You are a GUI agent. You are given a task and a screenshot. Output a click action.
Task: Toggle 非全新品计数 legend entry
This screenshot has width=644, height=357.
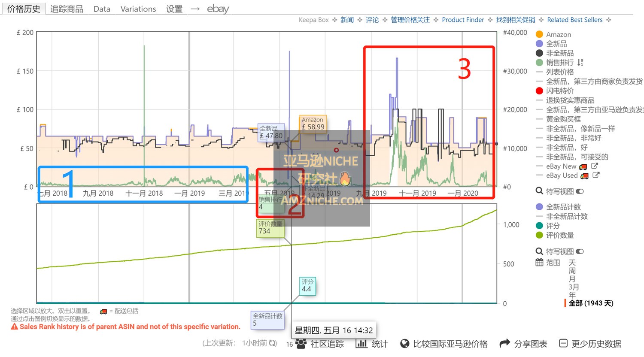[567, 216]
